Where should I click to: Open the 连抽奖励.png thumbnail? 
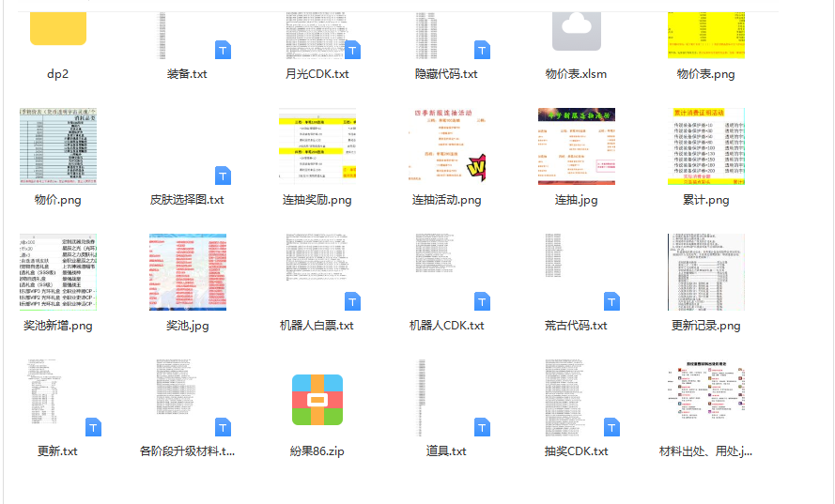317,146
